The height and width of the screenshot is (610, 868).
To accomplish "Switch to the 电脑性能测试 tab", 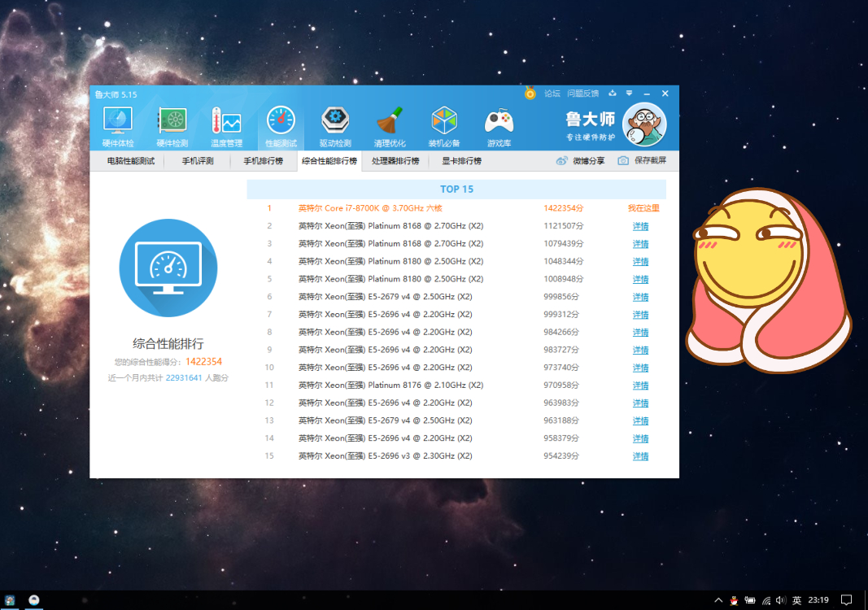I will [131, 161].
